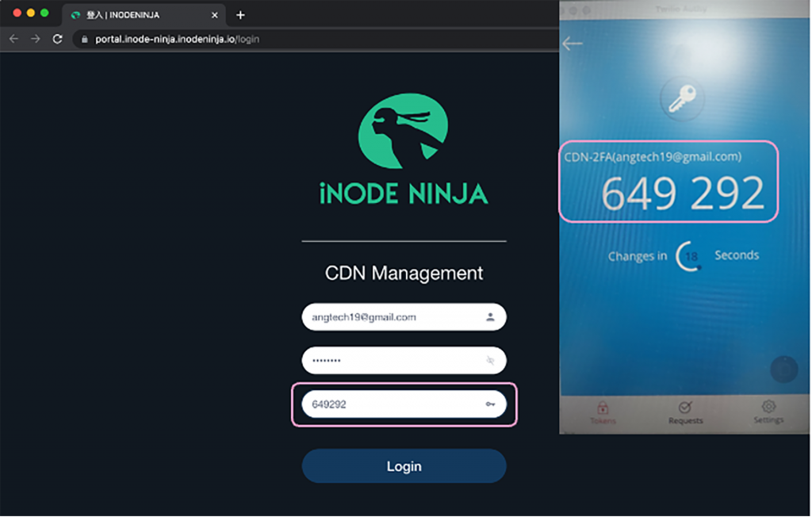Viewport: 812px width, 517px height.
Task: Toggle password visibility eye icon
Action: pos(490,361)
